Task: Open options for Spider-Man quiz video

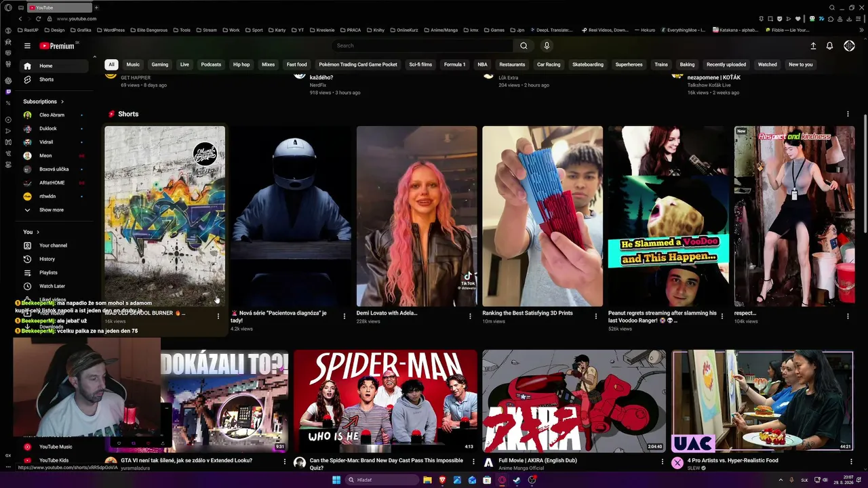Action: tap(473, 461)
